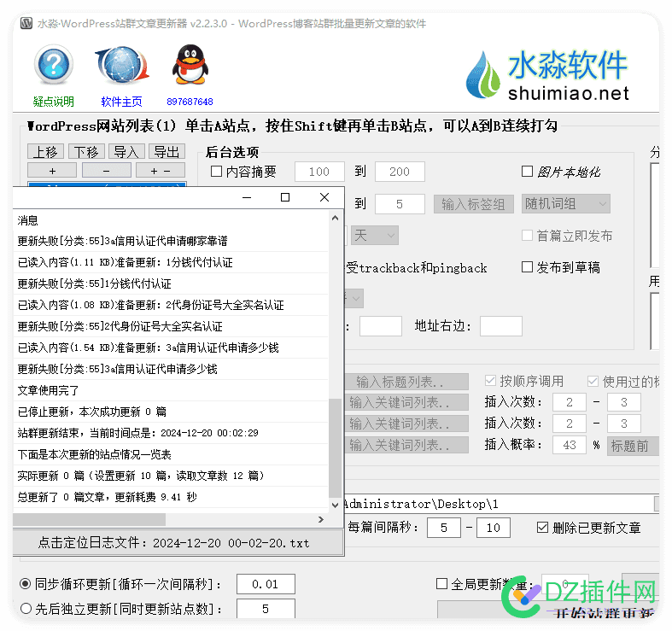The height and width of the screenshot is (631, 672).
Task: Close the log message window
Action: click(x=324, y=197)
